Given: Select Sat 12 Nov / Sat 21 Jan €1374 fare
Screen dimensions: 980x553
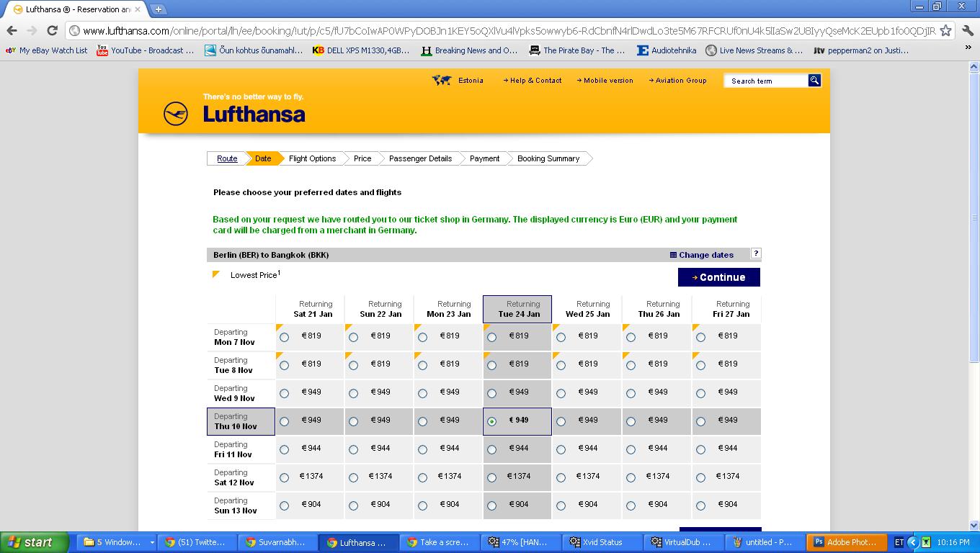Looking at the screenshot, I should 284,477.
